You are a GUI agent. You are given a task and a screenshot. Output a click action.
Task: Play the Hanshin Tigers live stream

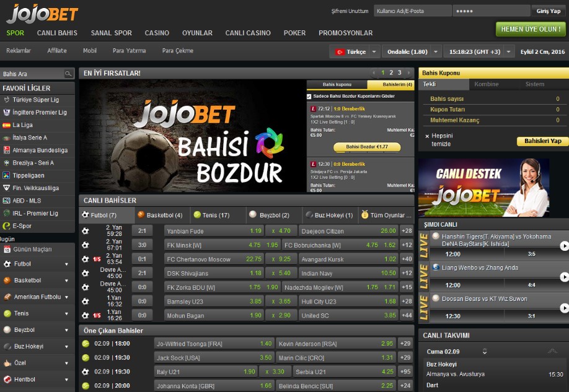(x=564, y=246)
